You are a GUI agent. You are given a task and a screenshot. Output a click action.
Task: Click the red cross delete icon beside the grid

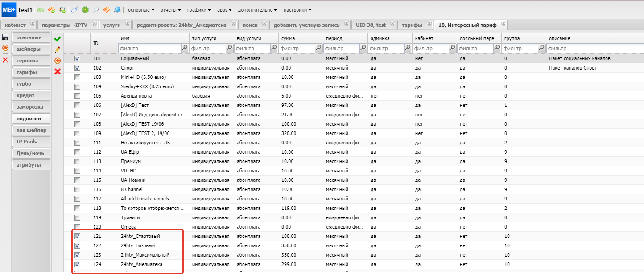click(58, 71)
